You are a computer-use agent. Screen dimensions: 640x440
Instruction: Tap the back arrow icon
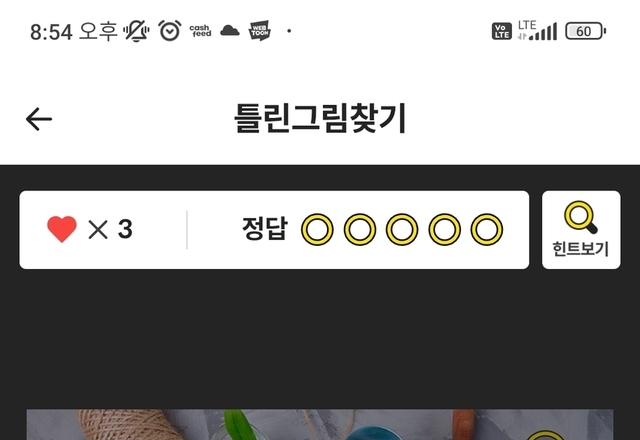pos(39,119)
